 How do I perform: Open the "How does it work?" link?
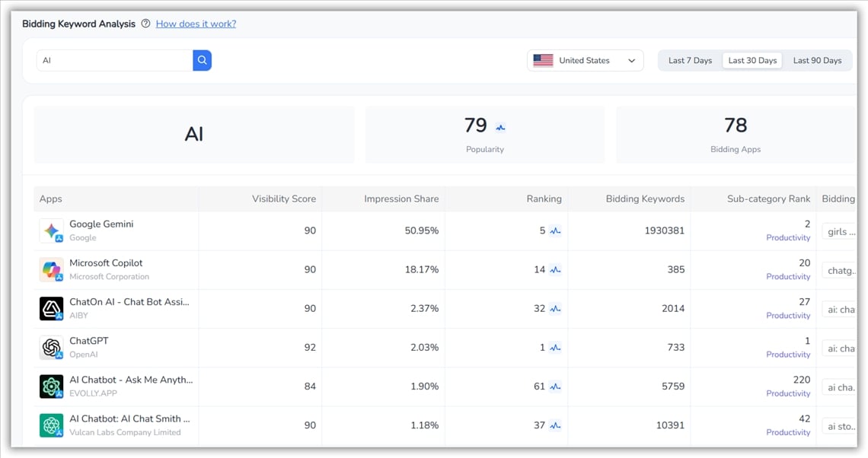tap(196, 24)
